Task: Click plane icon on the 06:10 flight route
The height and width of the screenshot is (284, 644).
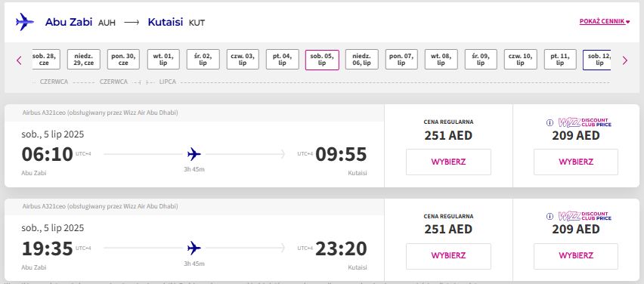Action: 194,154
